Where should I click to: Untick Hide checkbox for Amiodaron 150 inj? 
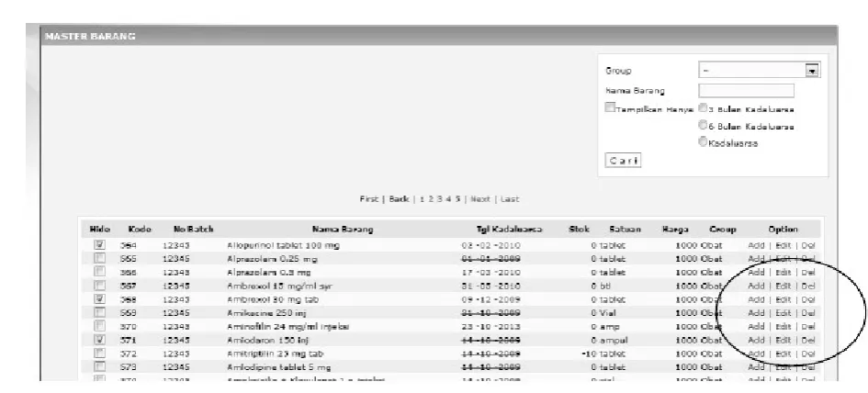point(99,340)
